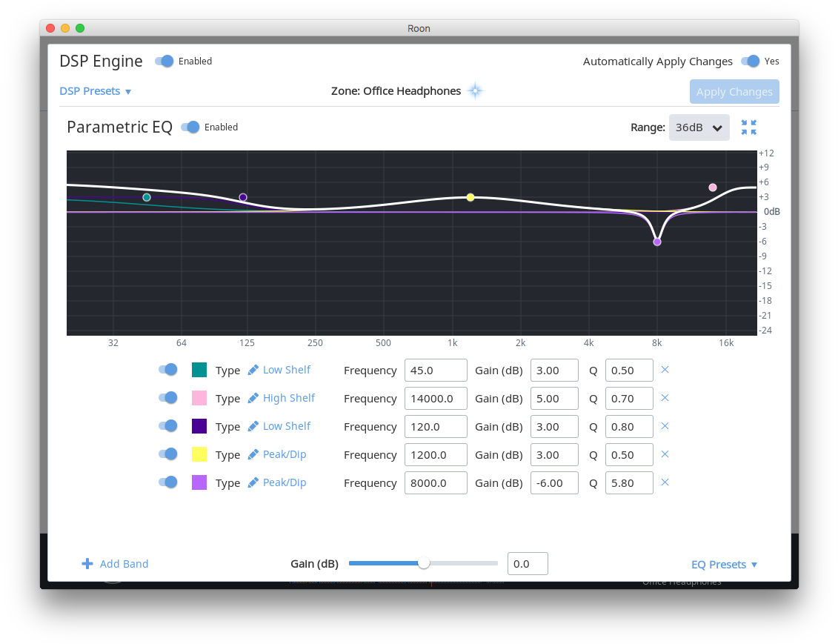Click the plus icon to add band

pos(87,564)
